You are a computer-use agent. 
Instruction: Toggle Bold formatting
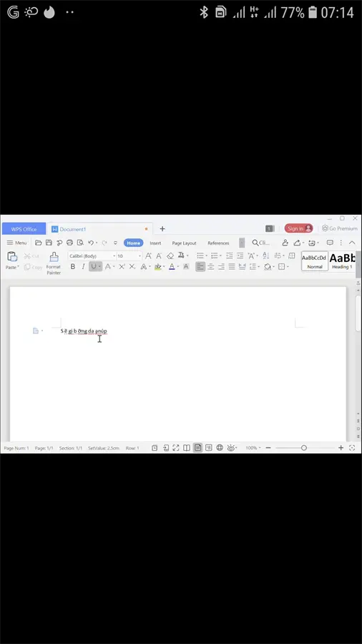[73, 267]
